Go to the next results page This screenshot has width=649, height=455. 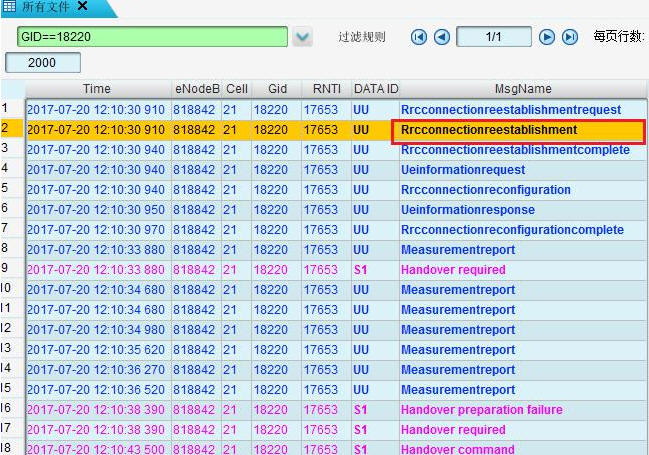click(547, 37)
